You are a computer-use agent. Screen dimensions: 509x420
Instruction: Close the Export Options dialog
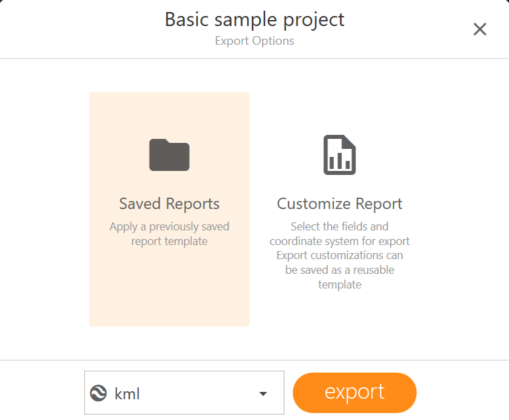480,29
